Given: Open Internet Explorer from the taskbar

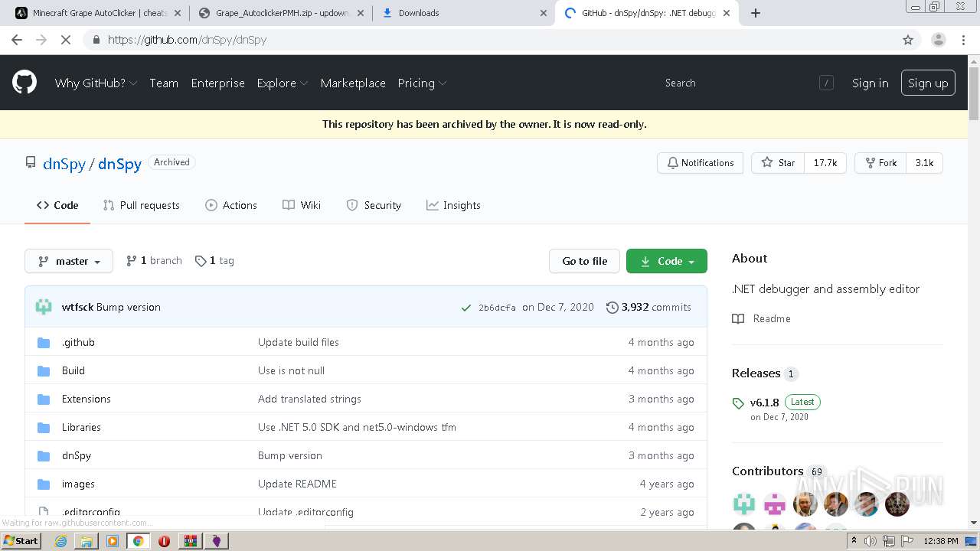Looking at the screenshot, I should [x=60, y=541].
